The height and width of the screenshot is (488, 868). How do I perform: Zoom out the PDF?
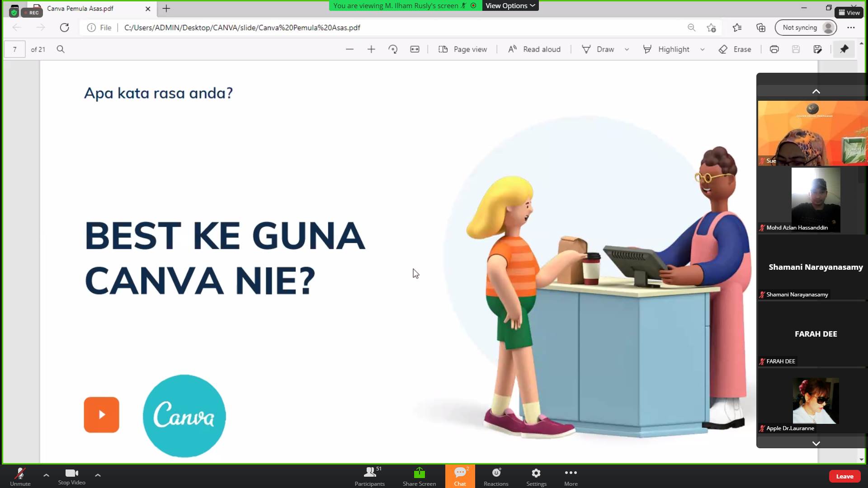(349, 49)
